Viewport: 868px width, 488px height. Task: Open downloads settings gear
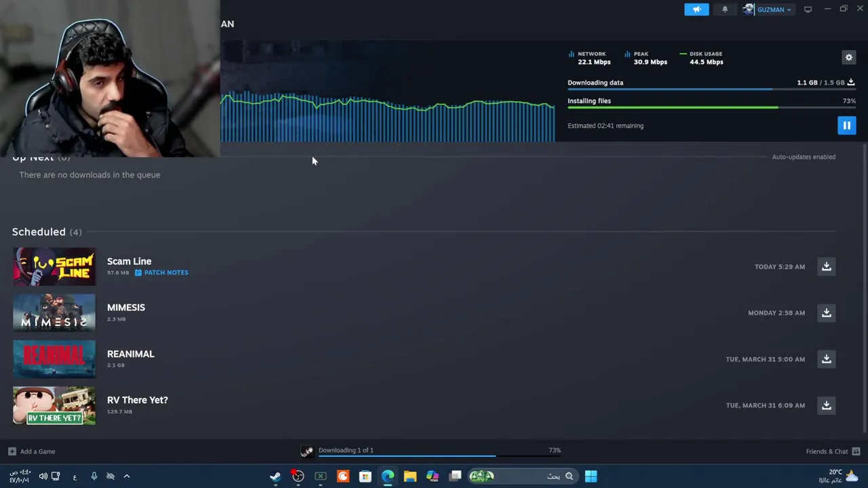(x=848, y=58)
